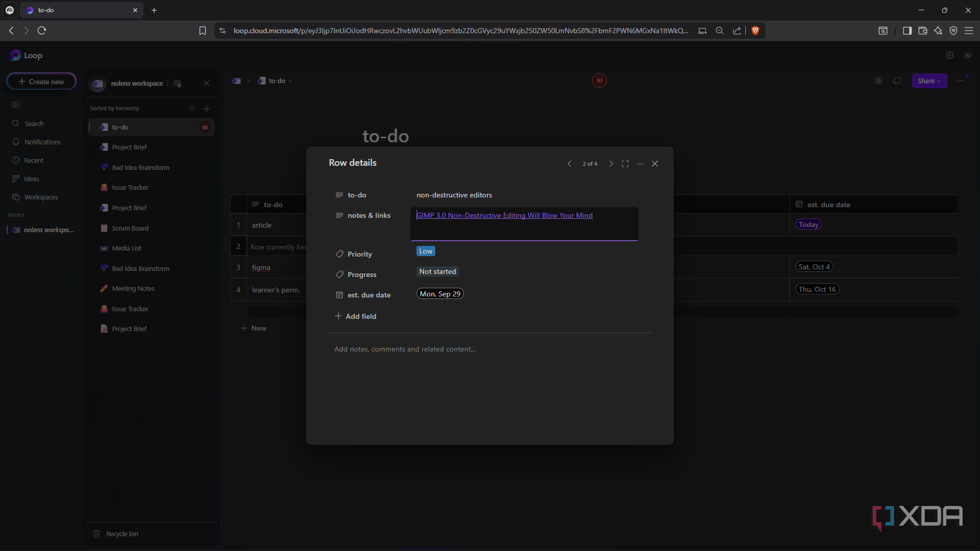Open workspace members icon
The image size is (980, 551).
(x=177, y=83)
